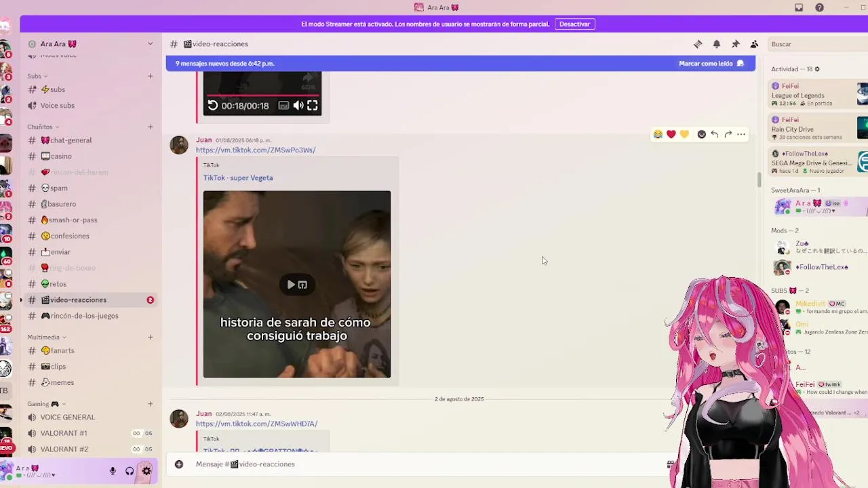Screen dimensions: 868x488
Task: Open the casino channel
Action: (91, 156)
